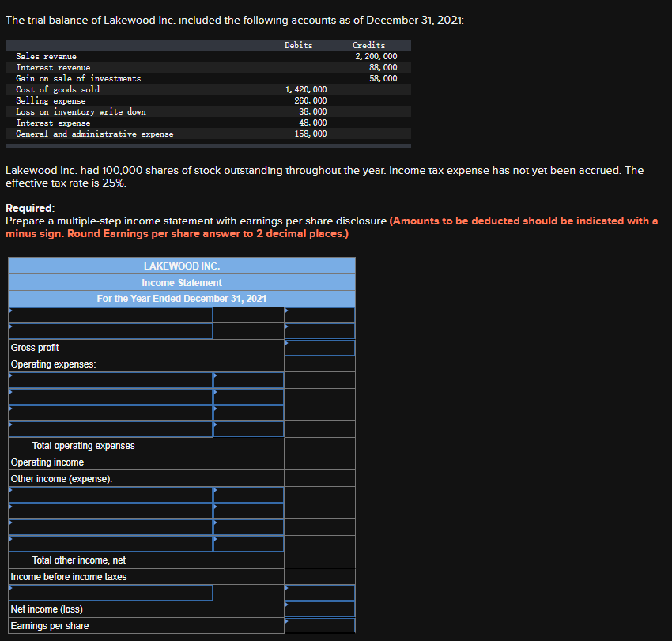Open the account dropdown directly above Total other income, net
The height and width of the screenshot is (641, 672).
[111, 544]
